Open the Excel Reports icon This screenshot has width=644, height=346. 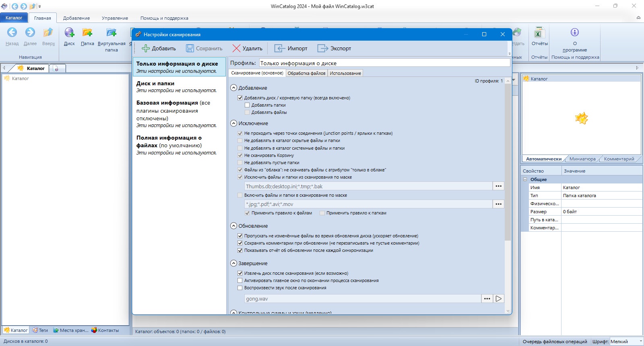click(x=539, y=33)
